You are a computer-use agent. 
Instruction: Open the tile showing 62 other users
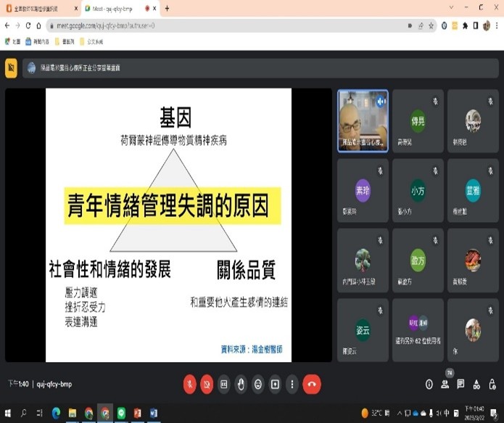tap(418, 330)
